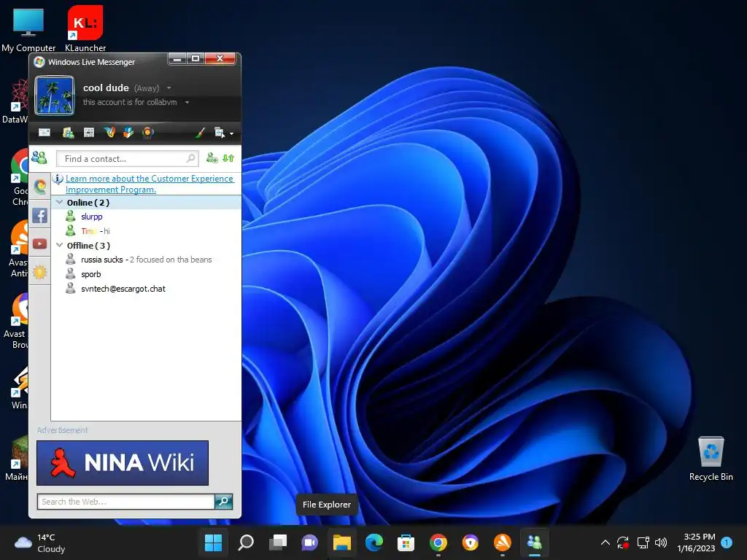This screenshot has width=747, height=560.
Task: Click the web search magnifier button
Action: click(223, 502)
